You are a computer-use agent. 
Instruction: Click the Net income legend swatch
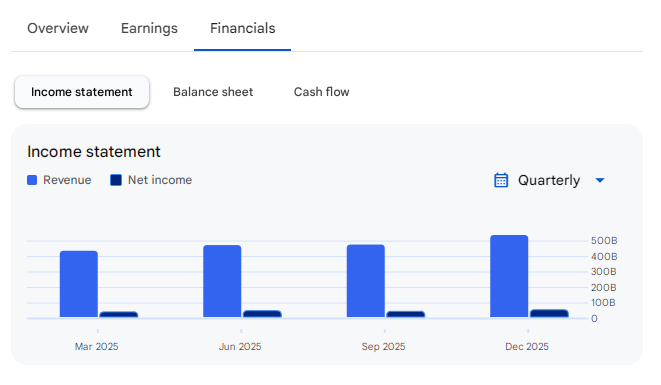pyautogui.click(x=116, y=180)
